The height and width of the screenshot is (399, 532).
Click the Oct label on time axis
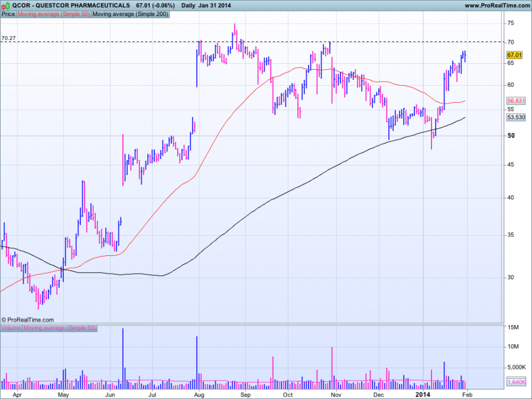click(x=288, y=395)
